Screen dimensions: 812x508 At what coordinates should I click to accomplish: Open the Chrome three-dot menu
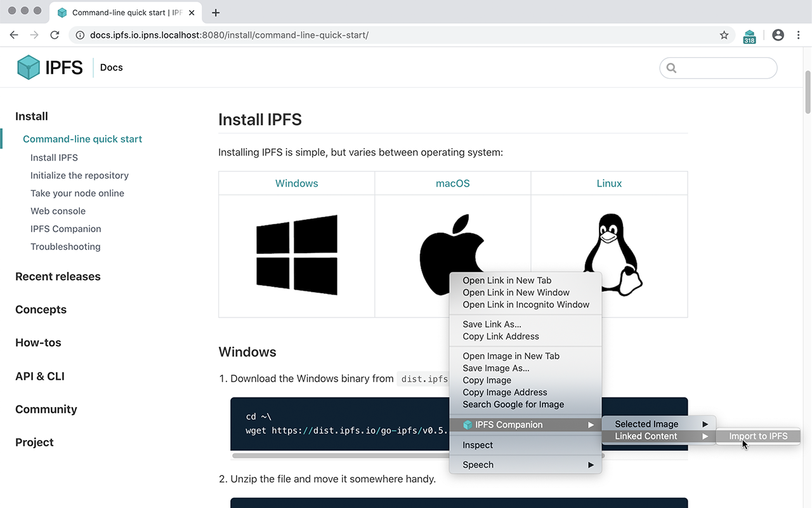[x=798, y=35]
